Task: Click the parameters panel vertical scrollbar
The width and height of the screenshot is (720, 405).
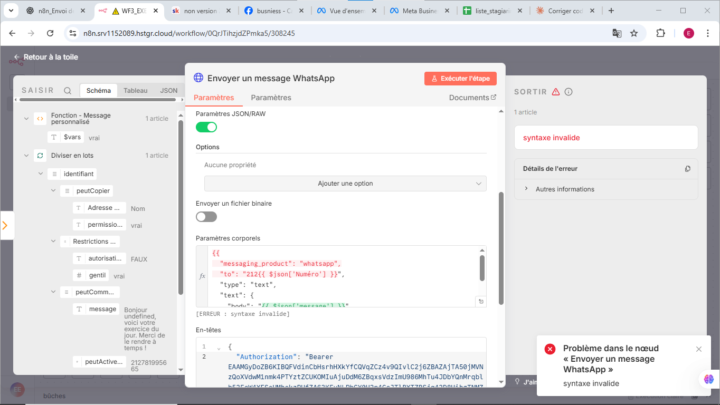Action: pyautogui.click(x=501, y=248)
